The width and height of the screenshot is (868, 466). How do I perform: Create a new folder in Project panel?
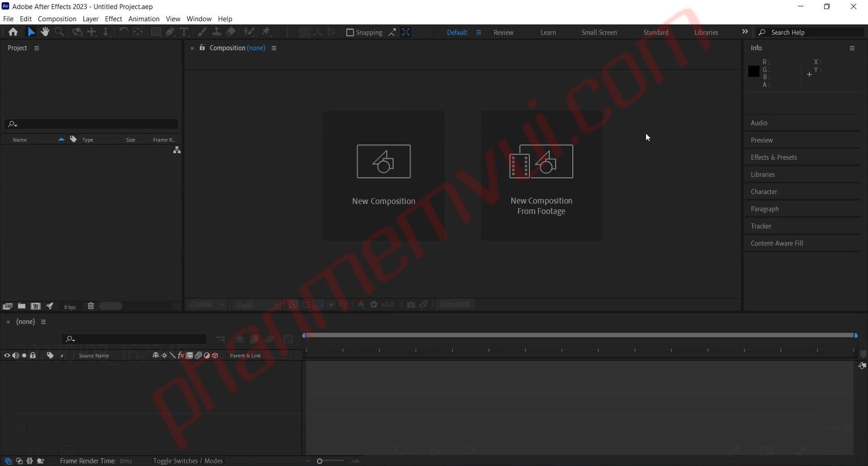tap(21, 306)
